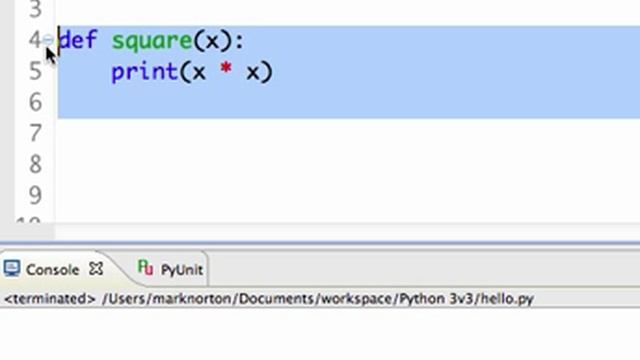Close the Console view tab
The image size is (640, 360).
(x=96, y=269)
